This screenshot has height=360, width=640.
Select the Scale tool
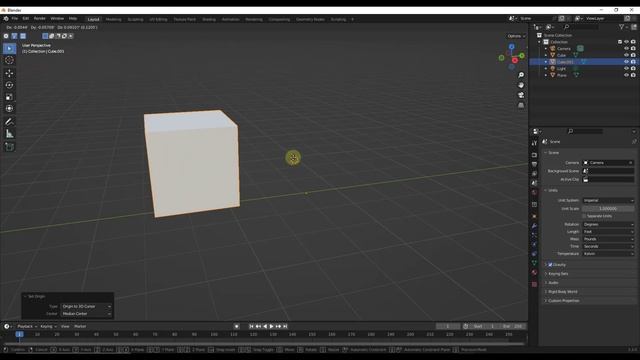pyautogui.click(x=9, y=97)
